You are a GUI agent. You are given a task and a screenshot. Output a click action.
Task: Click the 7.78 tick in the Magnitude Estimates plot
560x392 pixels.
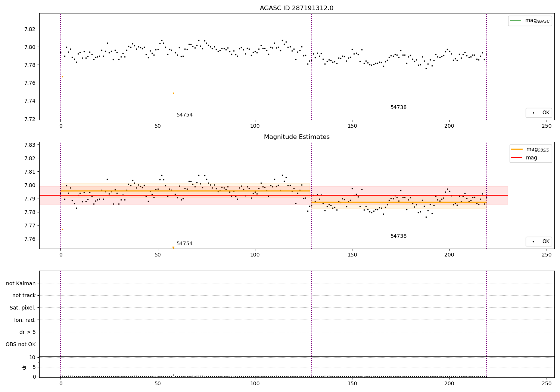[x=29, y=212]
